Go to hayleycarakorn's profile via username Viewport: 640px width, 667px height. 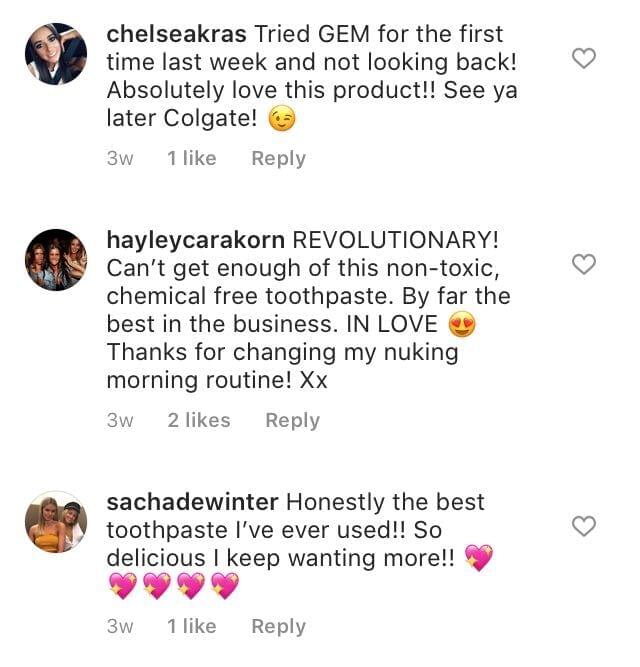194,241
